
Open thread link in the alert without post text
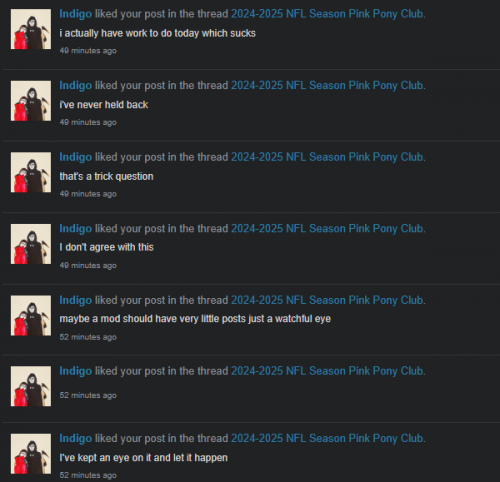coord(328,371)
